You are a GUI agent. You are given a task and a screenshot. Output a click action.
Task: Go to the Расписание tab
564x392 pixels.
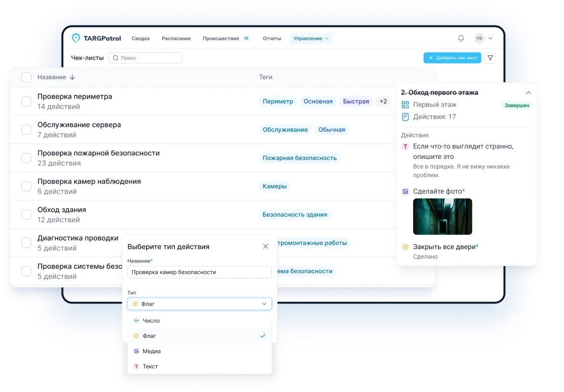(176, 39)
